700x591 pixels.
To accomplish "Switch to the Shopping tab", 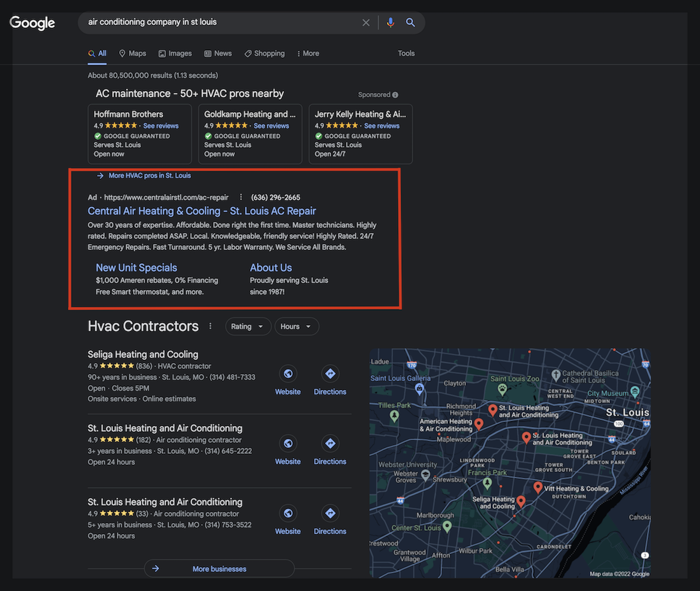I will pos(264,53).
